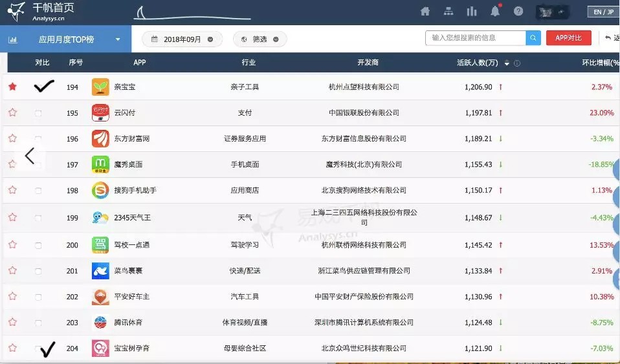Open the sitemap hierarchy icon
Screen dimensions: 620x364
coord(448,11)
